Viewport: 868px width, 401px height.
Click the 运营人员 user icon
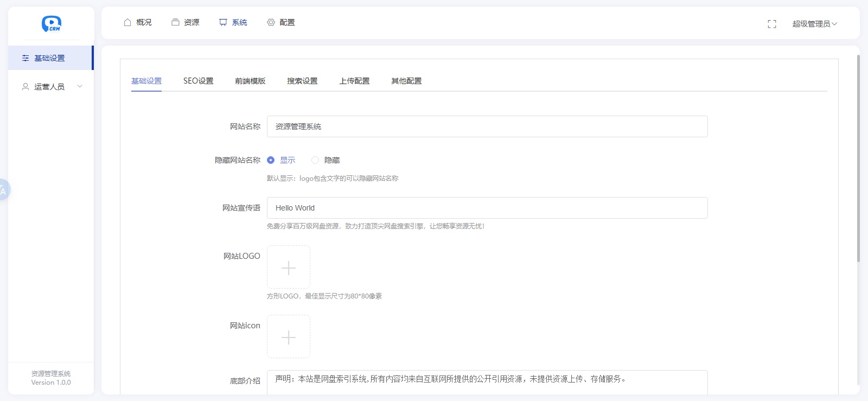coord(25,87)
